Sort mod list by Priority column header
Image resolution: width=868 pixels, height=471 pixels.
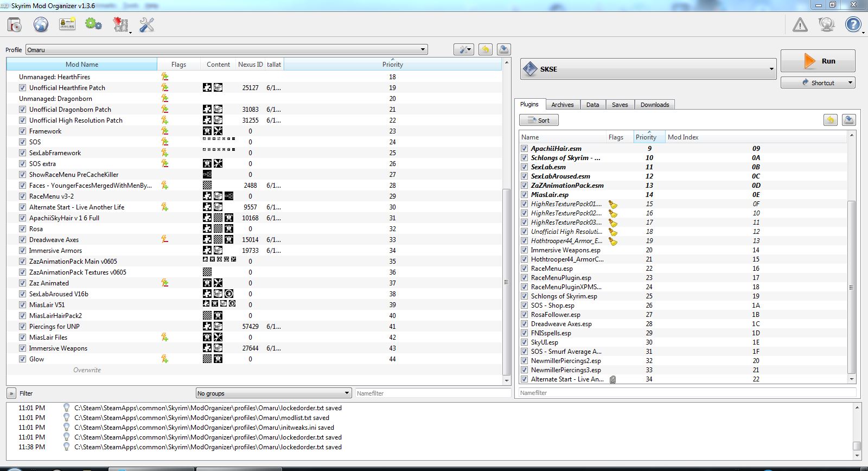tap(393, 64)
